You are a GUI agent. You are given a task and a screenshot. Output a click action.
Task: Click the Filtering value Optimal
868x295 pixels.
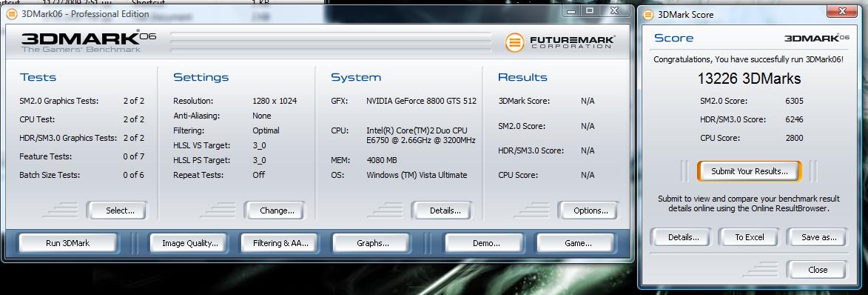pyautogui.click(x=266, y=130)
